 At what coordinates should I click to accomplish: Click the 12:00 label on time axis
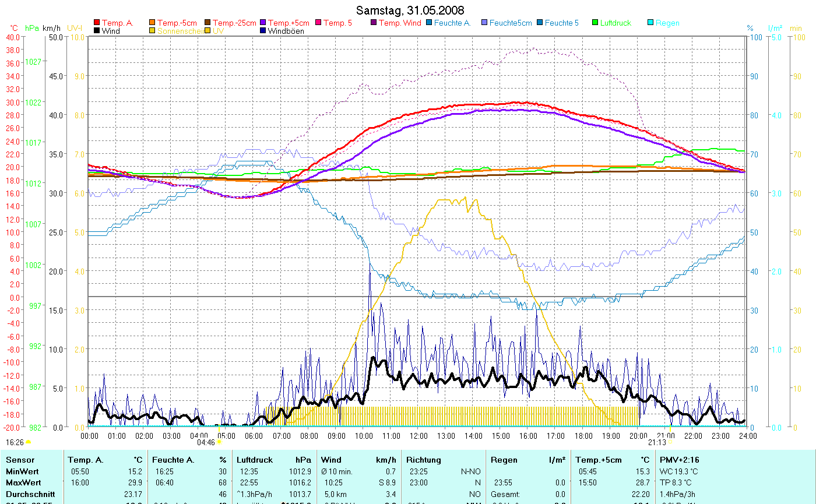click(x=418, y=436)
